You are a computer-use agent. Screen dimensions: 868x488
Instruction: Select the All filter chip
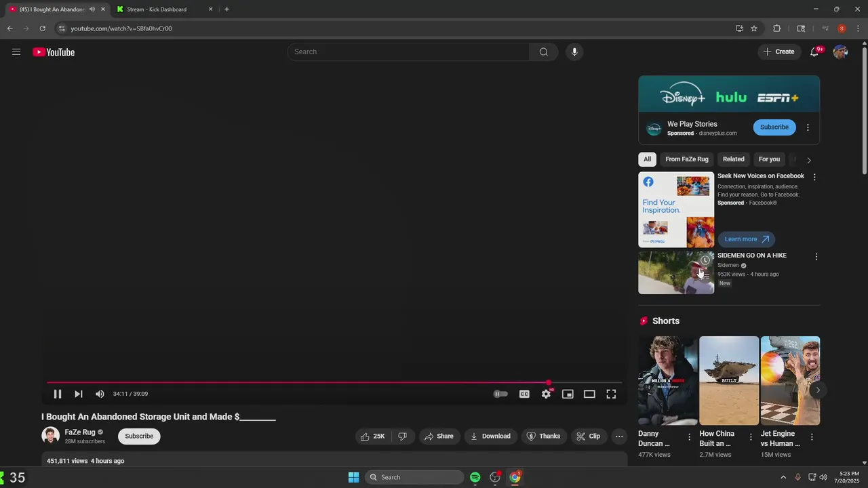coord(647,159)
